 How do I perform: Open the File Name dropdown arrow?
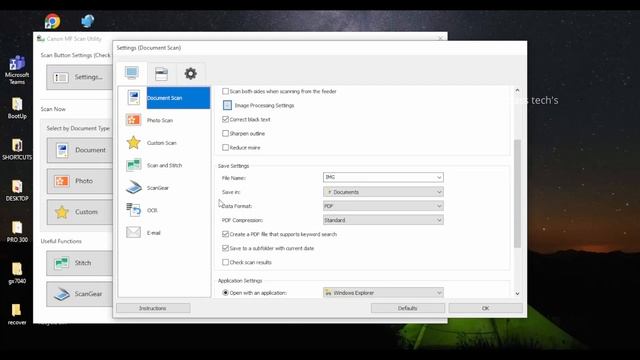[439, 177]
